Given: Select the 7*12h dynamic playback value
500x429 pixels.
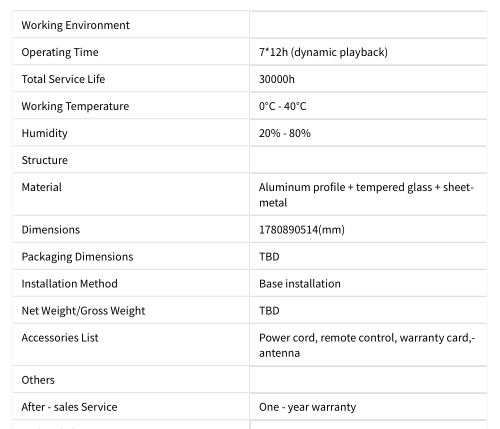Looking at the screenshot, I should click(x=323, y=52).
